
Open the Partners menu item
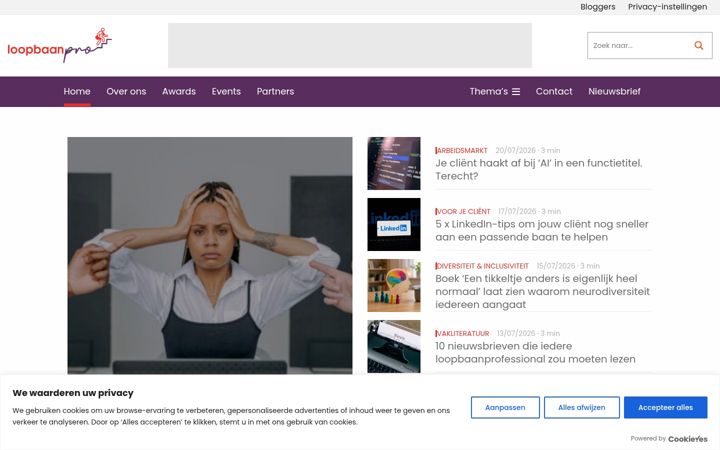point(275,91)
